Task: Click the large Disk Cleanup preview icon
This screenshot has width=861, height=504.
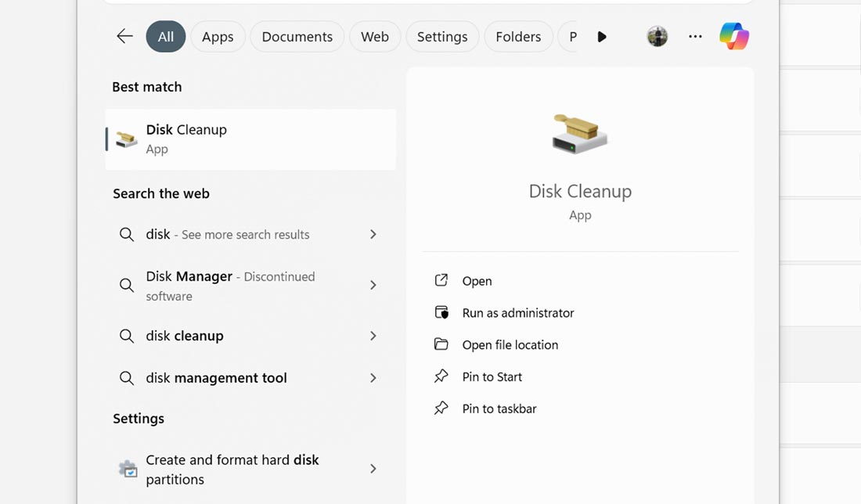Action: tap(580, 134)
